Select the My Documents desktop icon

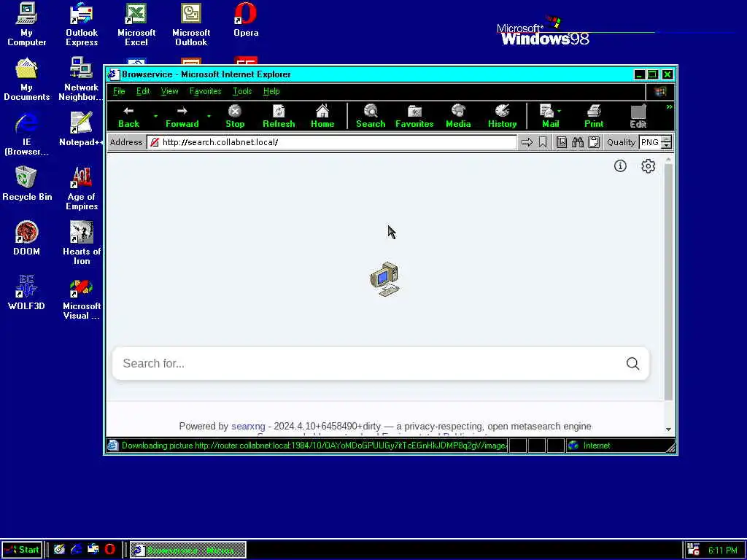tap(27, 79)
